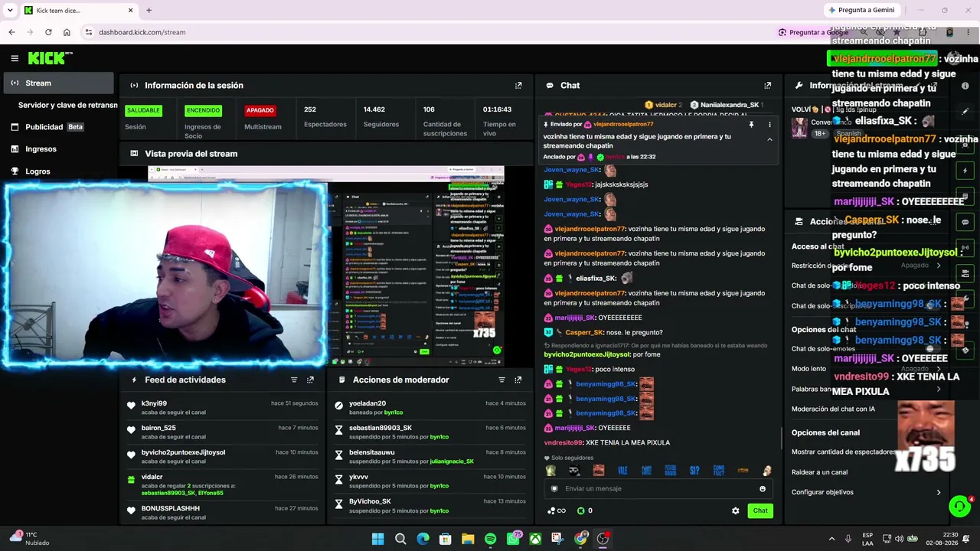Open user yoeladan20 in moderator actions
The height and width of the screenshot is (551, 980).
(x=367, y=403)
